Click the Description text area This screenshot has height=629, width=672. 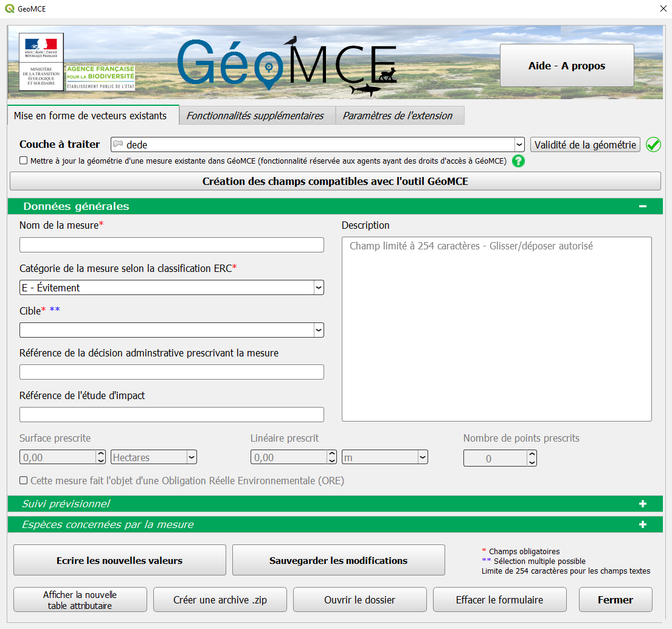[x=497, y=329]
